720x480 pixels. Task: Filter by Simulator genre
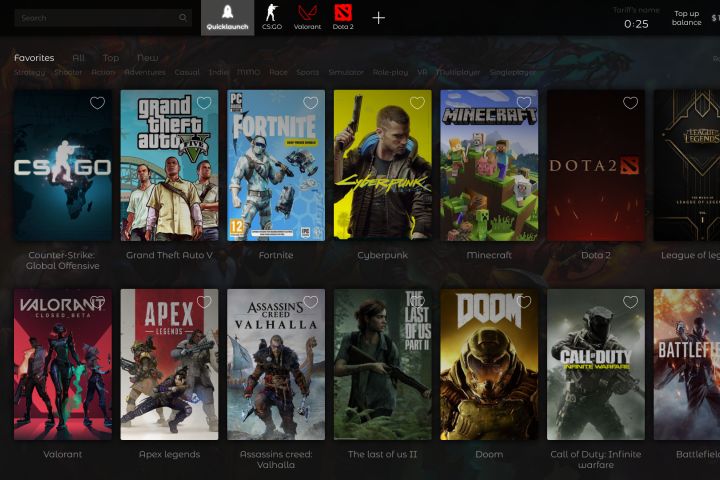pyautogui.click(x=346, y=72)
